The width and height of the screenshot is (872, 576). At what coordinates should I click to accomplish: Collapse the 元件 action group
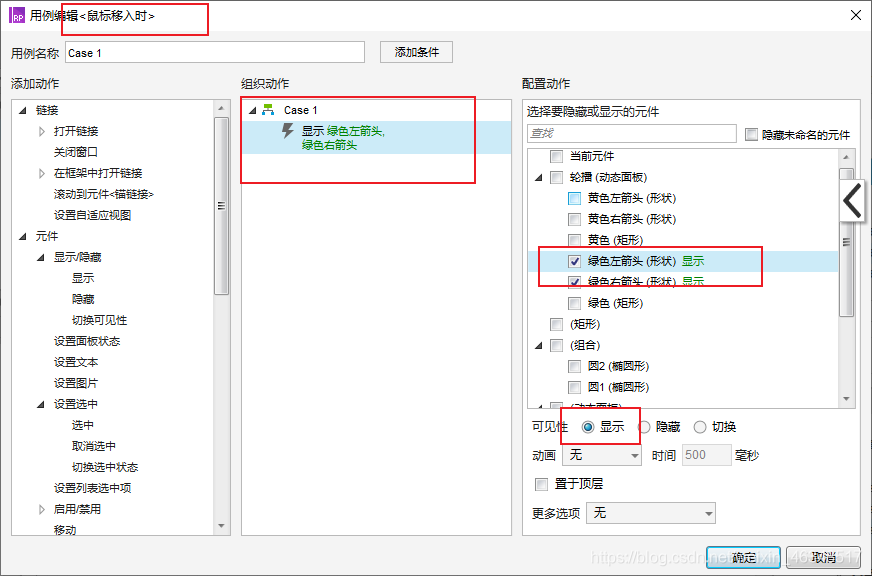pos(23,237)
